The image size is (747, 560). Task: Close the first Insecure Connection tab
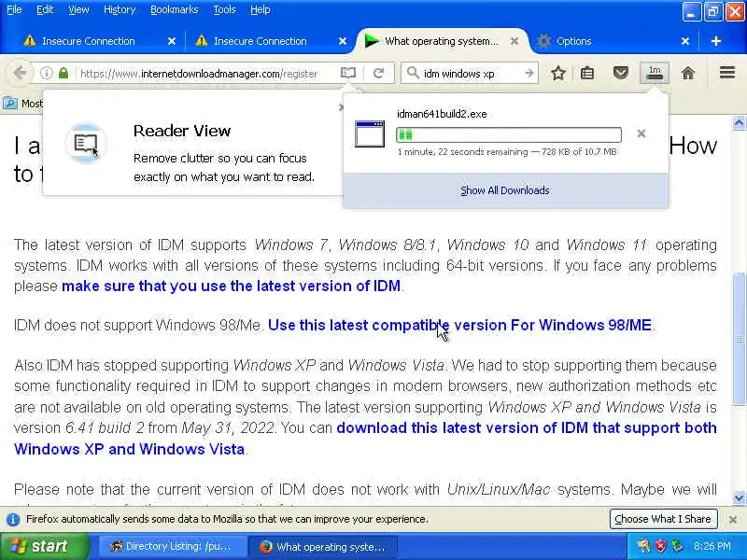(x=172, y=41)
